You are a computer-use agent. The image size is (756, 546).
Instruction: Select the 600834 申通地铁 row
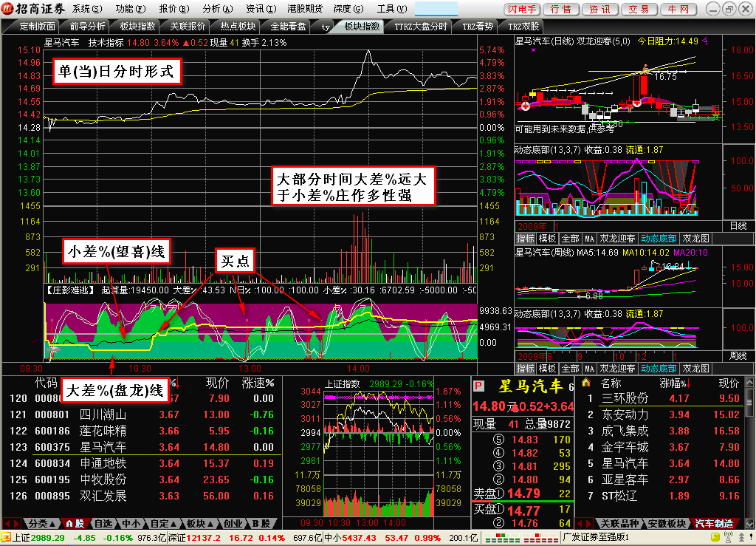(x=142, y=463)
